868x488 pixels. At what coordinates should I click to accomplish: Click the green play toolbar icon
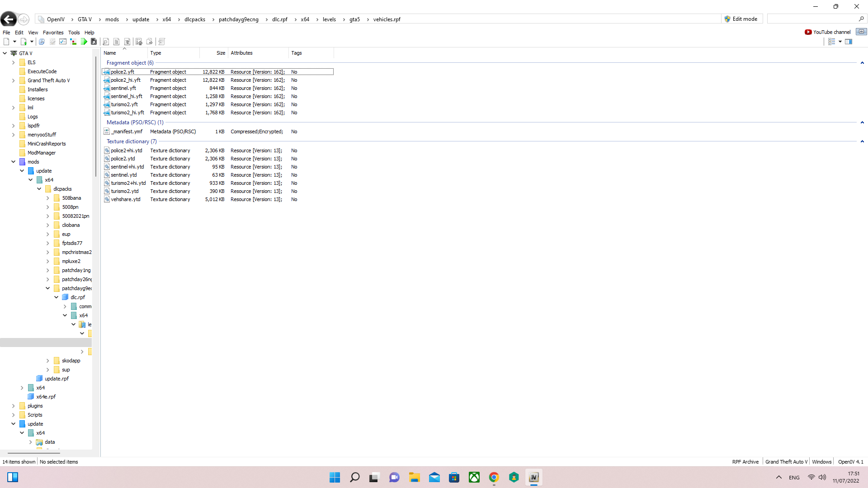tap(84, 42)
